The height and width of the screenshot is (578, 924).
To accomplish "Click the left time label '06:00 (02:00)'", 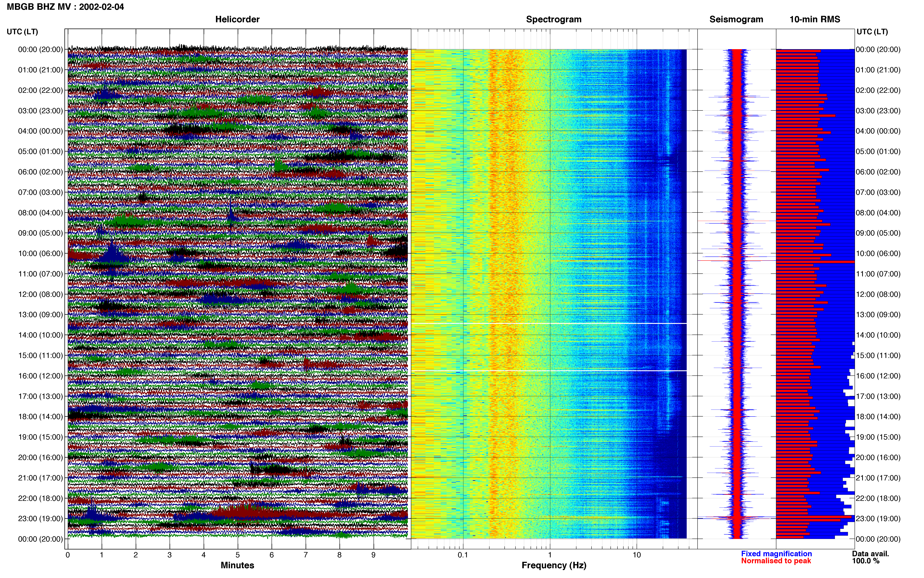I will (41, 172).
